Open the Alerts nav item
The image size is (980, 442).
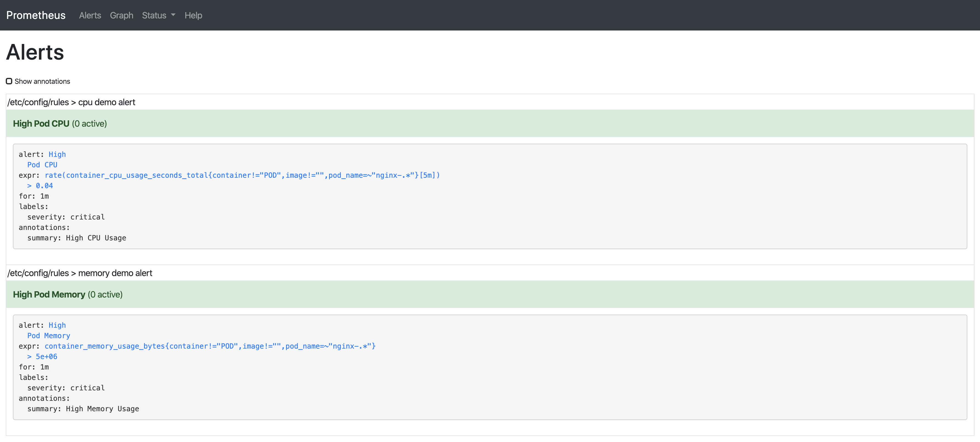click(90, 15)
